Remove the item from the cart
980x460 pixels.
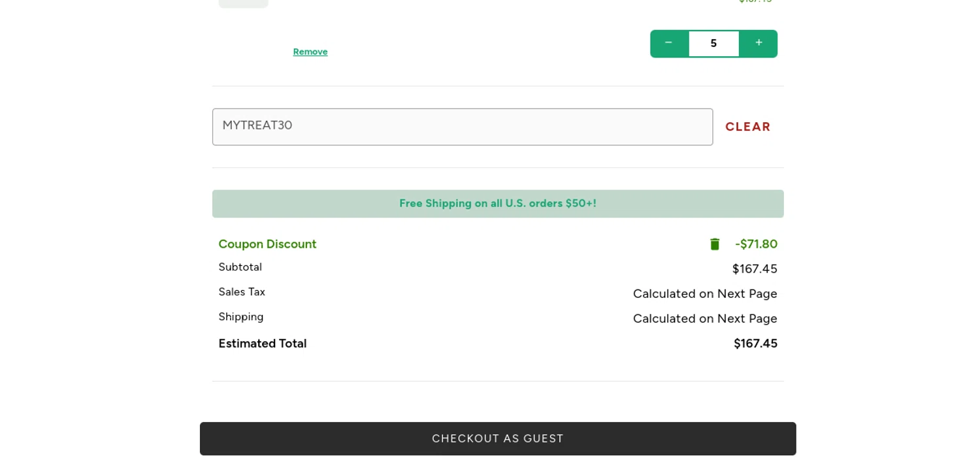point(310,52)
